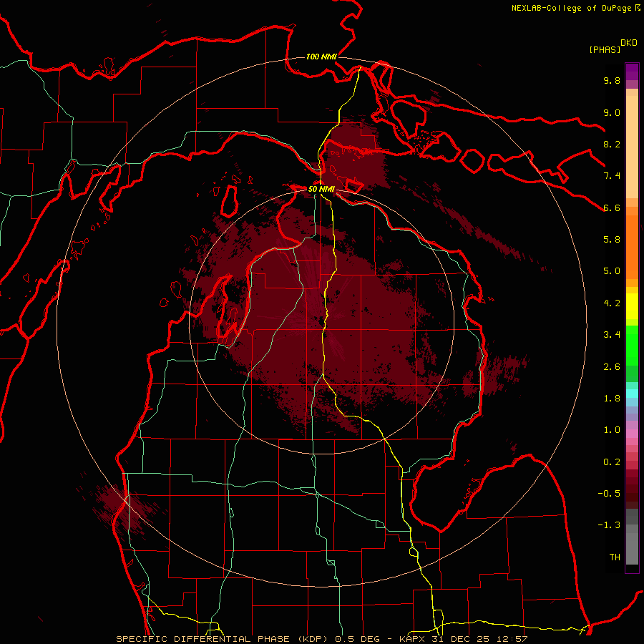Click the 7.4 scale value
Image resolution: width=644 pixels, height=644 pixels.
click(612, 176)
